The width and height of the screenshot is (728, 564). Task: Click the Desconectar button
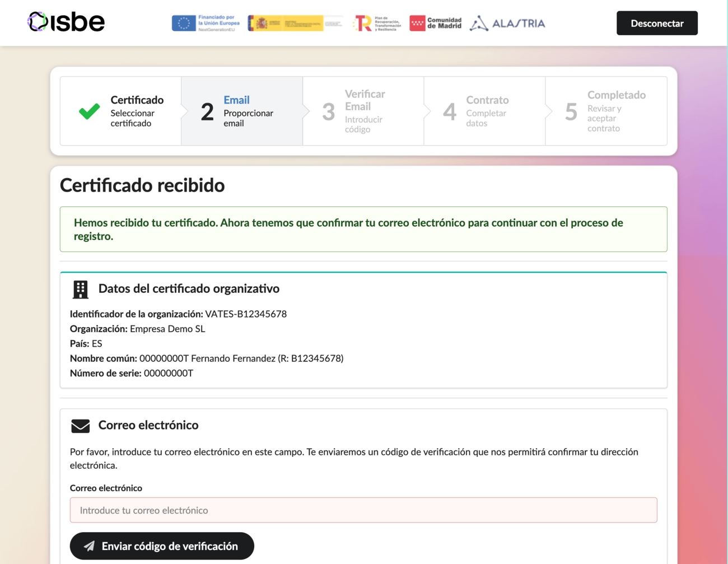[x=657, y=23]
